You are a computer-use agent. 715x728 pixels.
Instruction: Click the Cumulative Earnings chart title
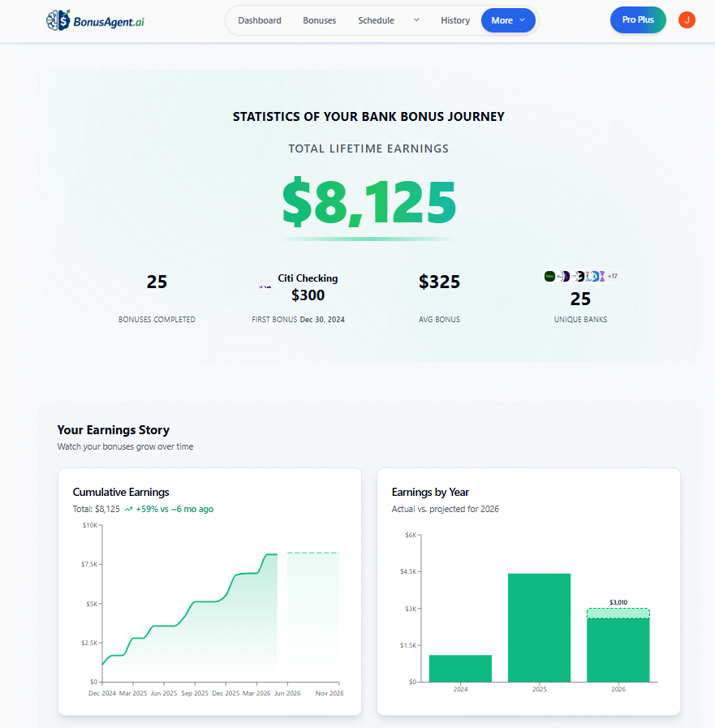(121, 492)
